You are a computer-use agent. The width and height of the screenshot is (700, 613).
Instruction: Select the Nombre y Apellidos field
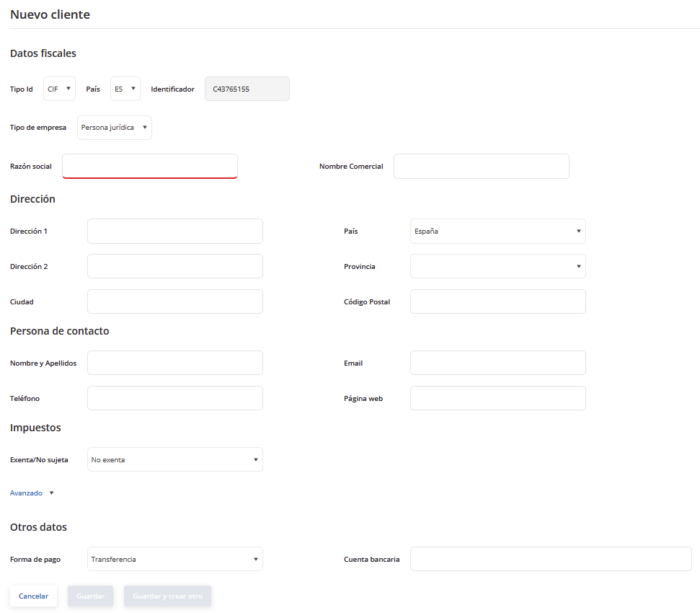[175, 363]
